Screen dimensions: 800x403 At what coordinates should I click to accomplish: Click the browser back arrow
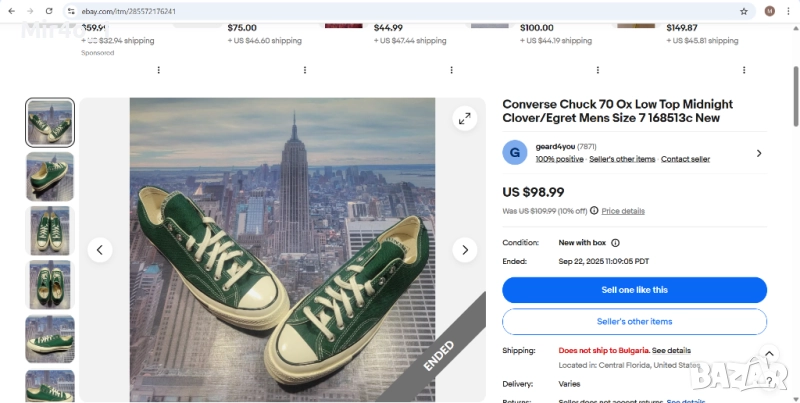11,11
